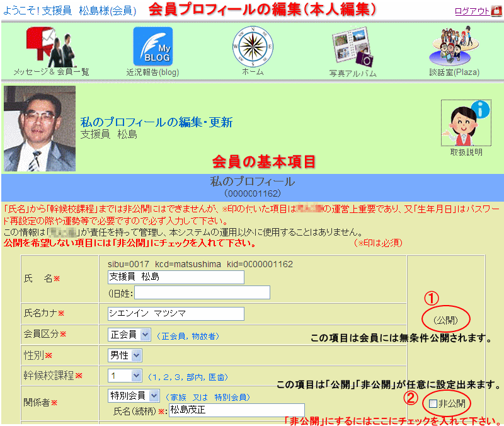504x426 pixels.
Task: Open the 幹候校課程 dropdown
Action: coord(125,376)
